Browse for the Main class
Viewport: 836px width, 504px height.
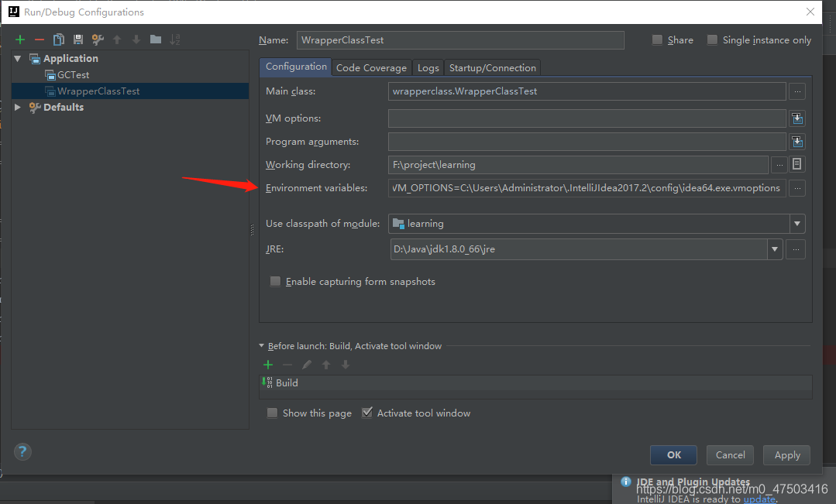797,91
